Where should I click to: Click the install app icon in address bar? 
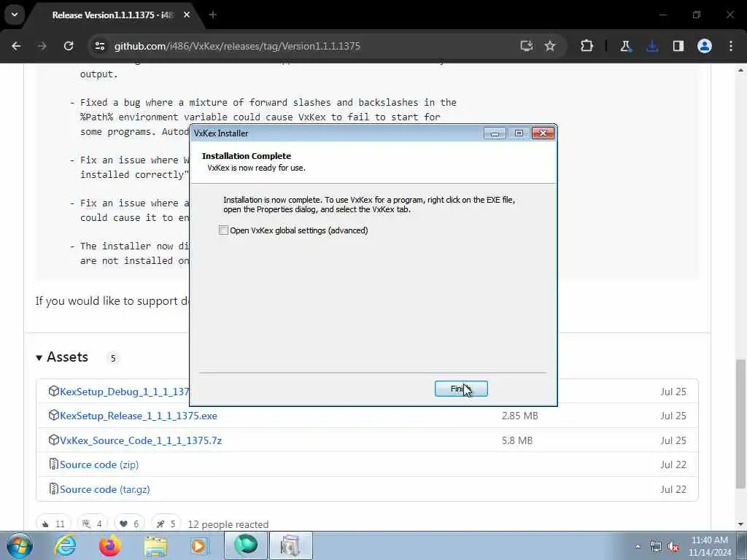527,46
